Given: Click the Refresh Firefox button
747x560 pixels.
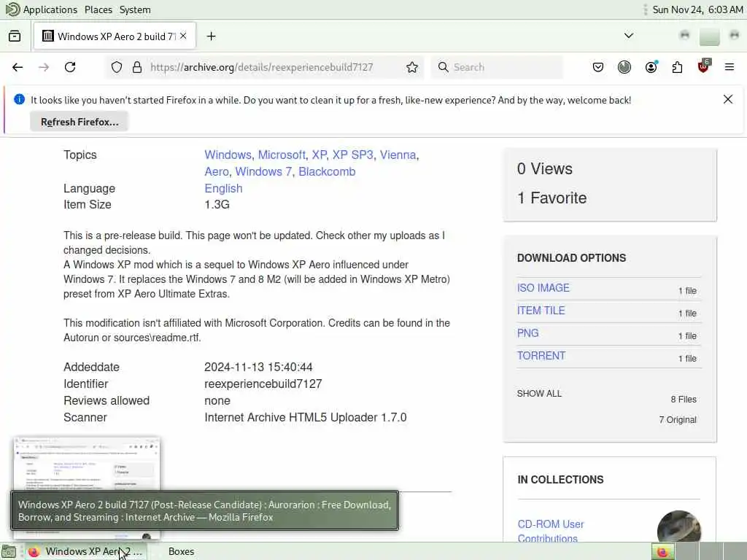Looking at the screenshot, I should pyautogui.click(x=80, y=122).
